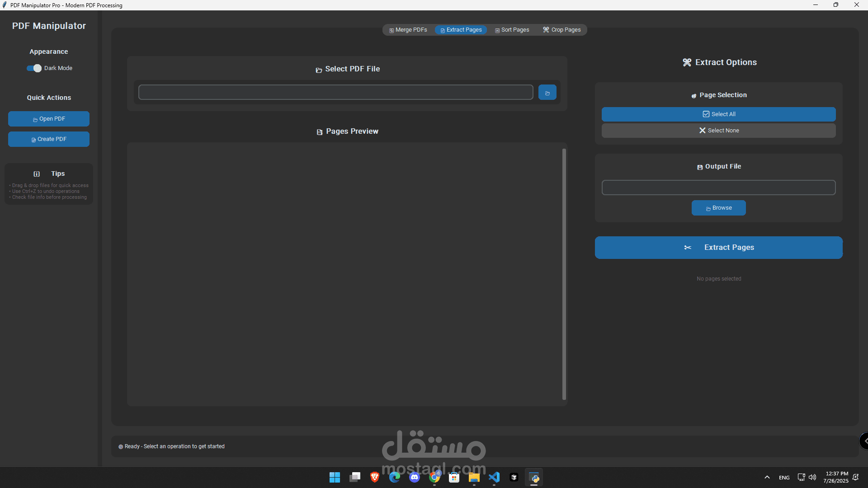
Task: Click Browse for output file
Action: point(718,208)
